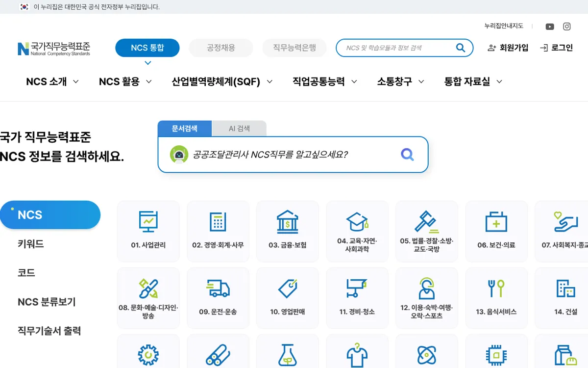Click the flask category icon

coord(288,355)
